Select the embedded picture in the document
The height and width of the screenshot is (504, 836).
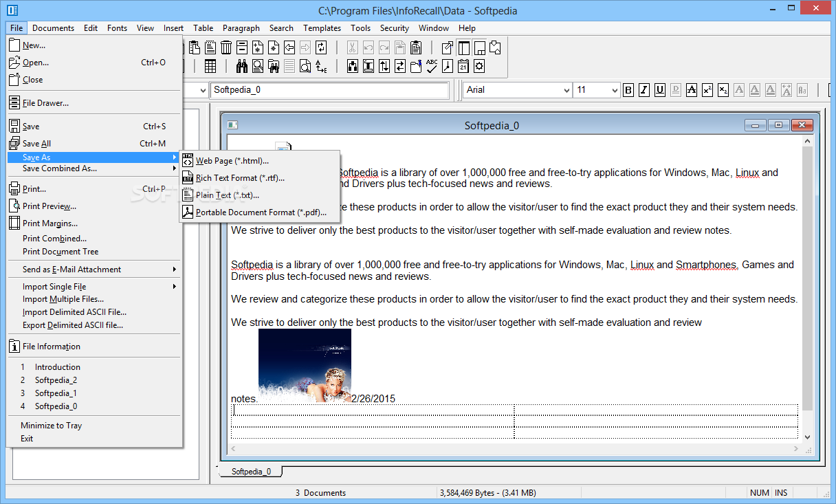pyautogui.click(x=305, y=365)
